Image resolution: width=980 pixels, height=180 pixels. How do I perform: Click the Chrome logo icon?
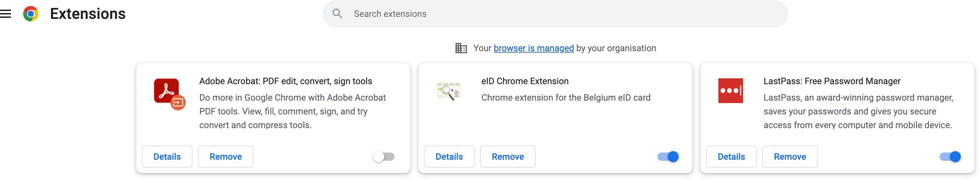(31, 14)
